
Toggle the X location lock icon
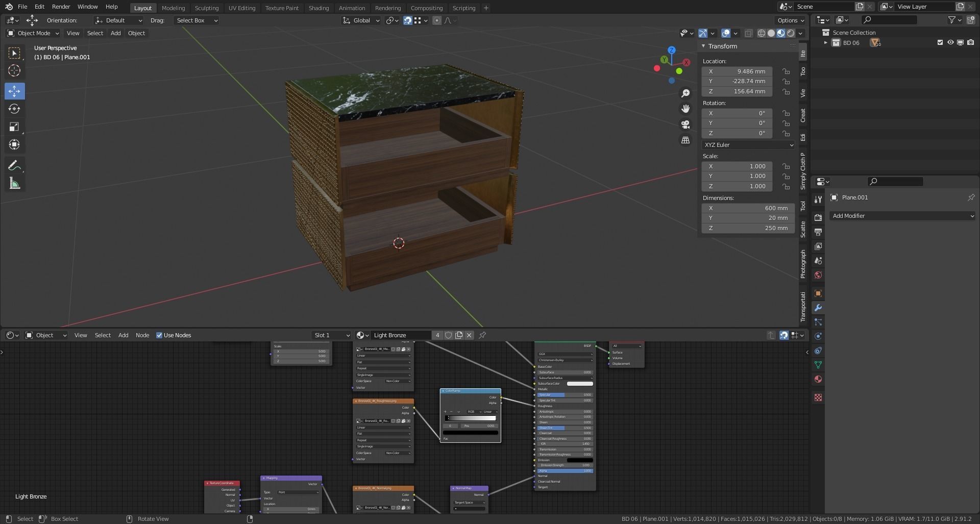[x=786, y=71]
